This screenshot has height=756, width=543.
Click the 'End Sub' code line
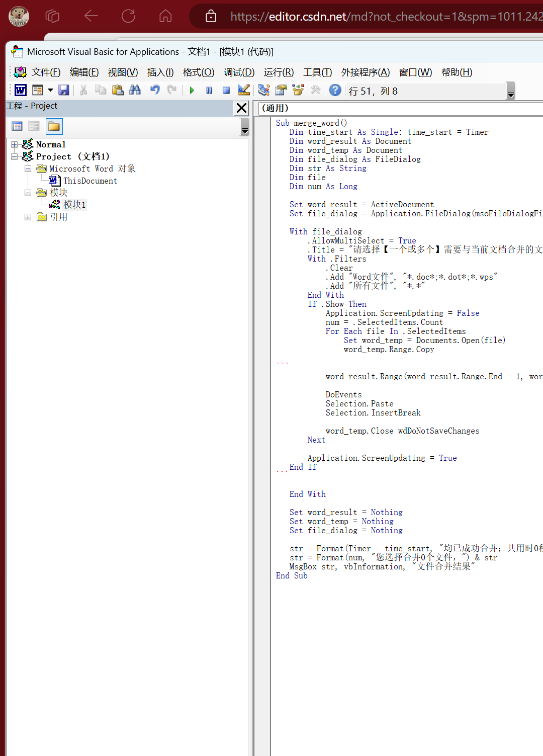pyautogui.click(x=292, y=575)
